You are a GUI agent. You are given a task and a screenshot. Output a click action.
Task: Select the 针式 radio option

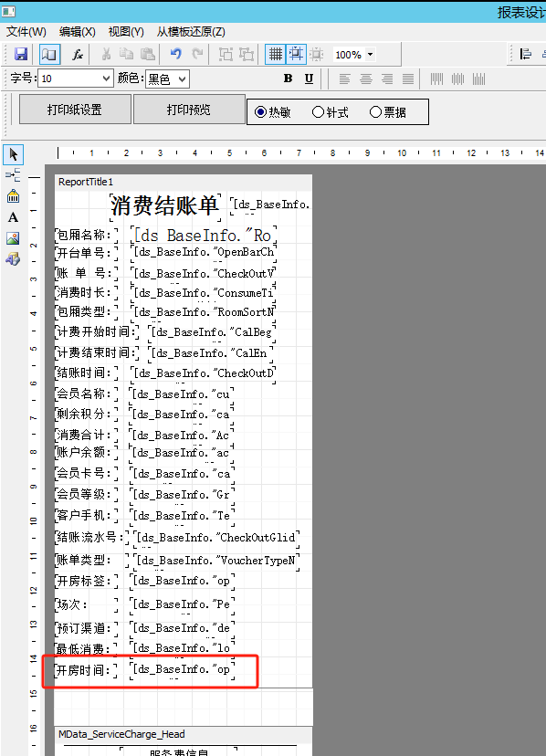330,112
